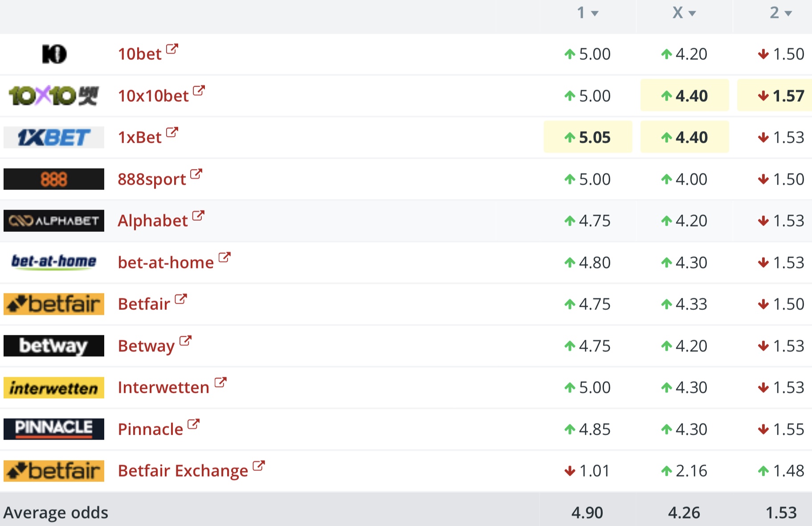Click the Interwetten logo

(54, 387)
